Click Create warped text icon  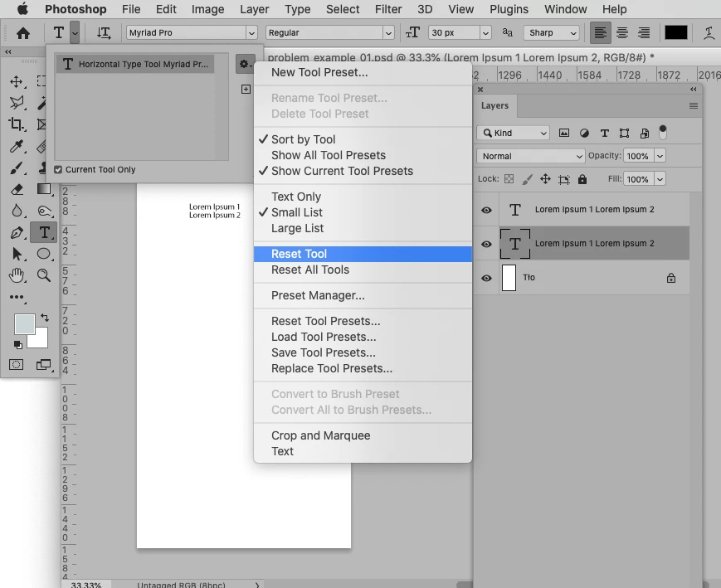(709, 32)
